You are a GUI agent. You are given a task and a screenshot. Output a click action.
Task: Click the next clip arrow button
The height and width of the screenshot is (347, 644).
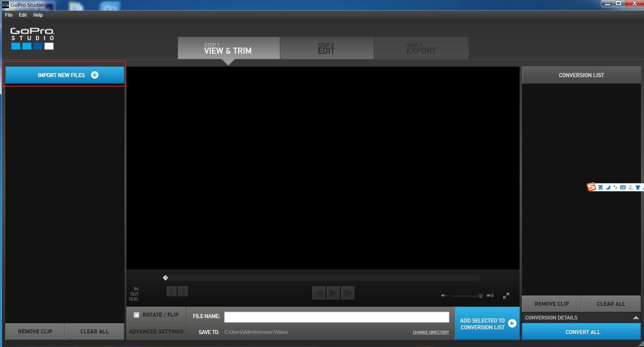point(183,291)
